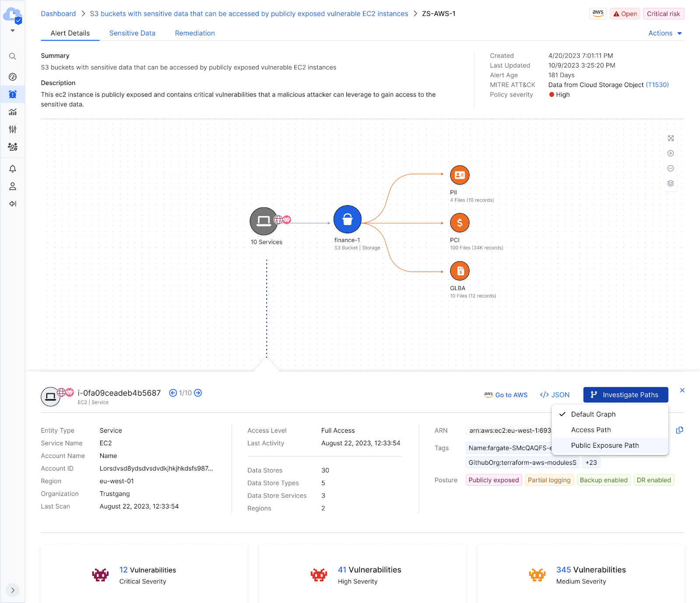The width and height of the screenshot is (700, 603).
Task: Zoom in on the graph canvas
Action: (x=670, y=153)
